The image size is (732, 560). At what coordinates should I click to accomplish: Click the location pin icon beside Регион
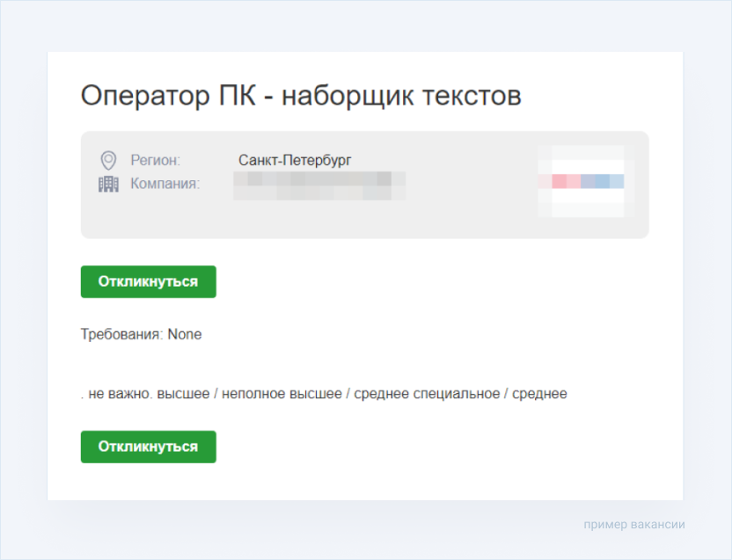(x=108, y=160)
